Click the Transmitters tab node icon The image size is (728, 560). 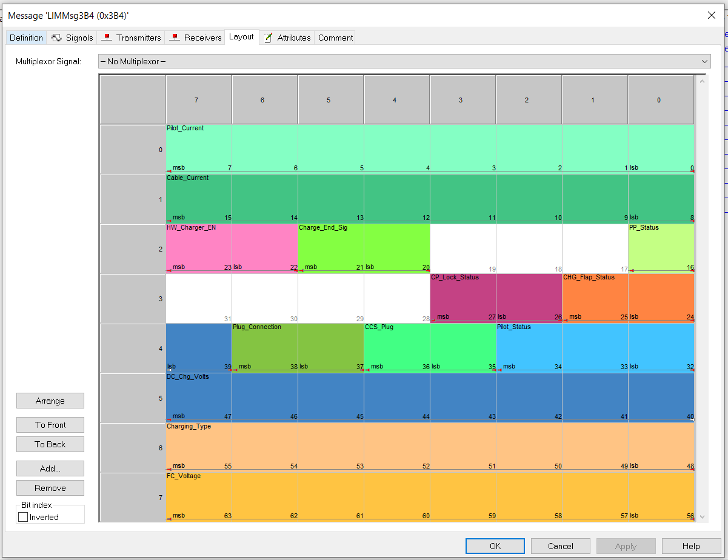[x=107, y=38]
